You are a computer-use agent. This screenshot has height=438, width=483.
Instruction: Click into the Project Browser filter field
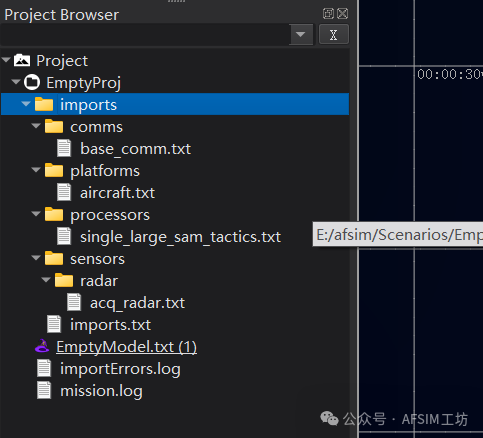[145, 34]
